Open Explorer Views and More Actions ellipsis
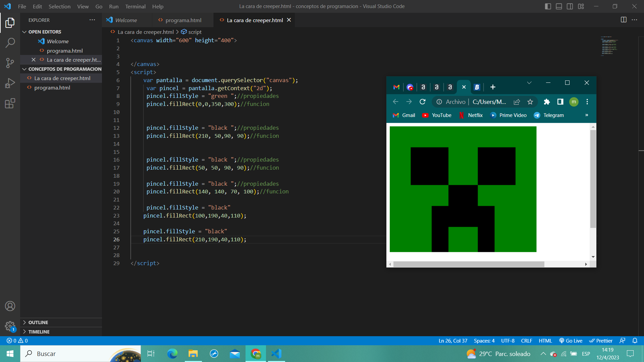Image resolution: width=644 pixels, height=362 pixels. (92, 20)
